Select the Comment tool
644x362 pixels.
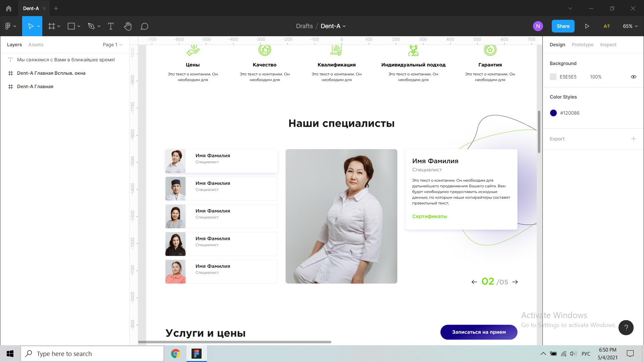[144, 26]
